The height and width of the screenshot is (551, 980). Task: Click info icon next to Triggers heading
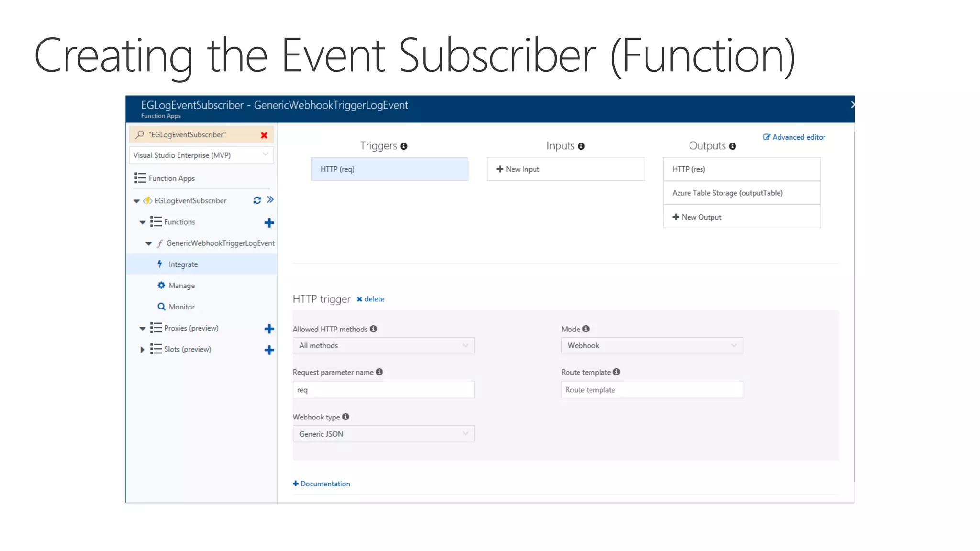click(x=404, y=146)
